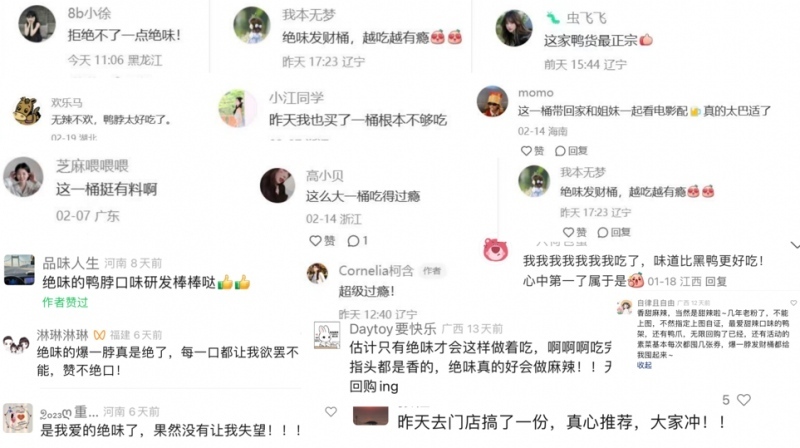800x448 pixels.
Task: Expand the chevron arrow above the 黑鸭 comment
Action: coord(795,245)
